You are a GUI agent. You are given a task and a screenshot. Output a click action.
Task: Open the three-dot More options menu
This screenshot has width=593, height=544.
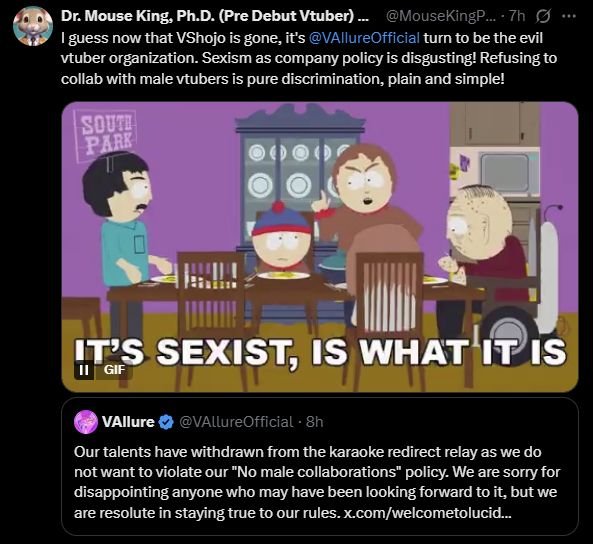tap(569, 16)
